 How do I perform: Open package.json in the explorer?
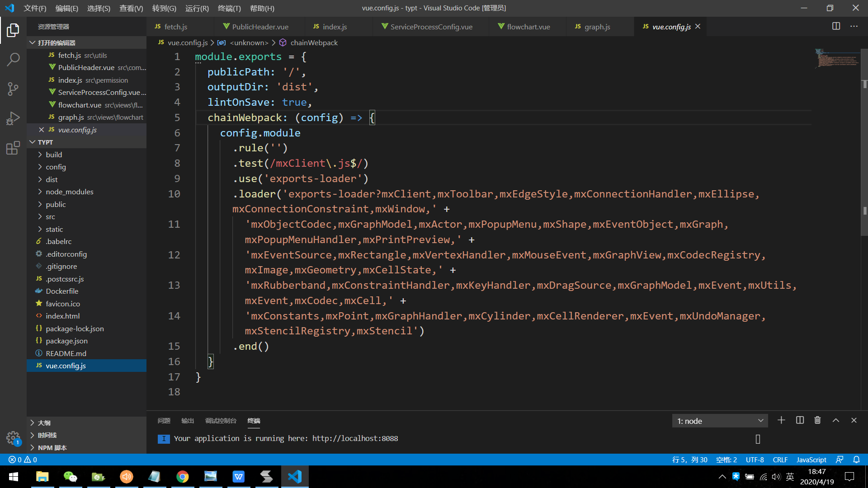point(66,341)
